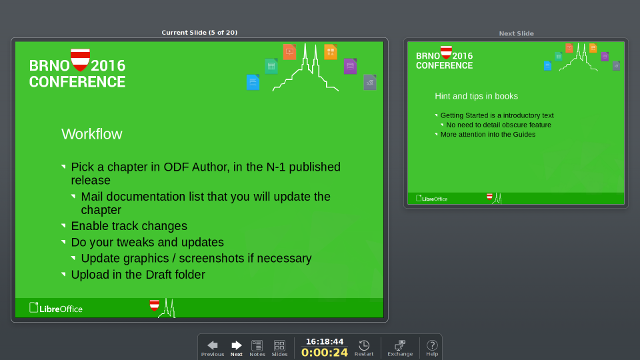Click the 'Next Slide' heading label

[x=516, y=33]
